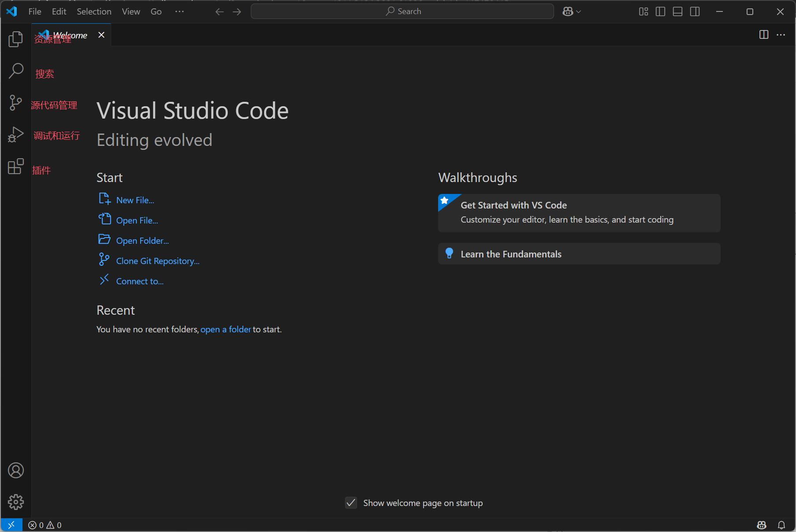Open the File menu
This screenshot has width=796, height=532.
pos(35,11)
